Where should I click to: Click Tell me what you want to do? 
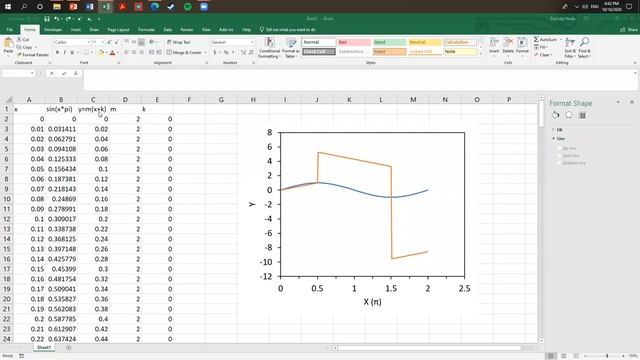click(x=288, y=30)
